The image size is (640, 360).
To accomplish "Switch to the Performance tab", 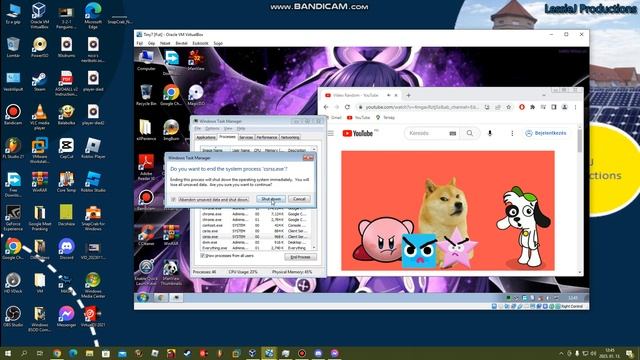I will (267, 138).
